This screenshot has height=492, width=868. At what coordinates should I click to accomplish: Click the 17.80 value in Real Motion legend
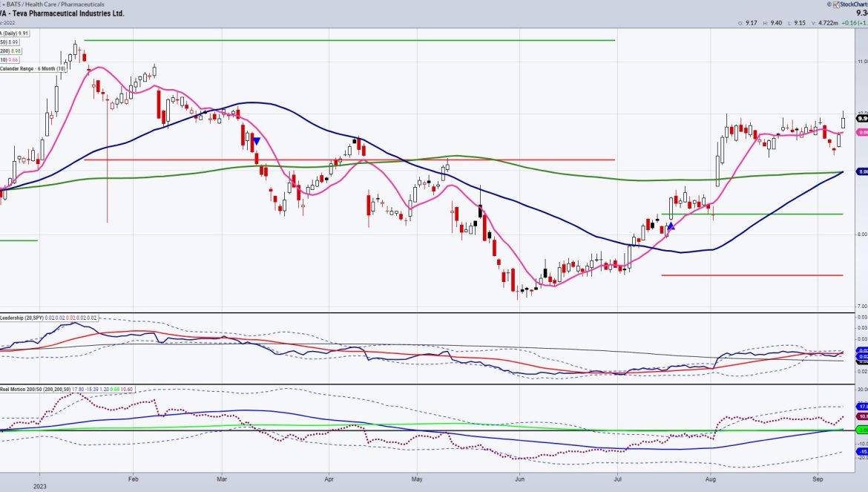point(78,390)
